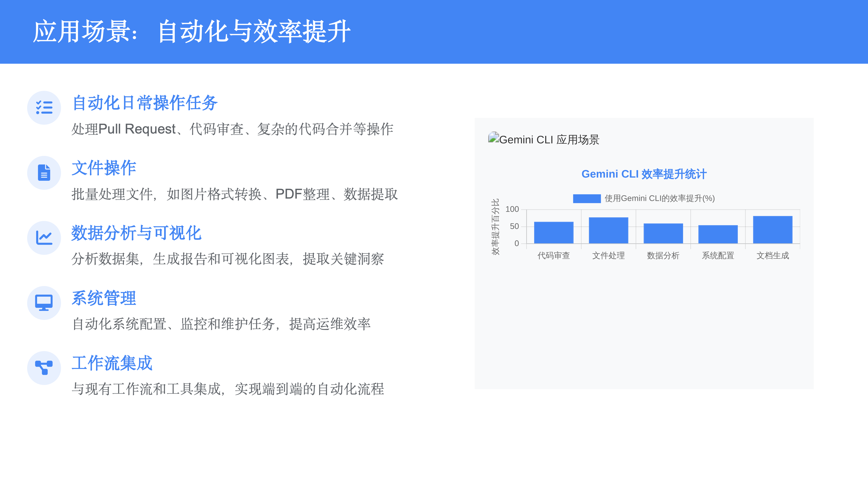Click the description starting with 处理Pull Request
This screenshot has width=868, height=488.
233,129
